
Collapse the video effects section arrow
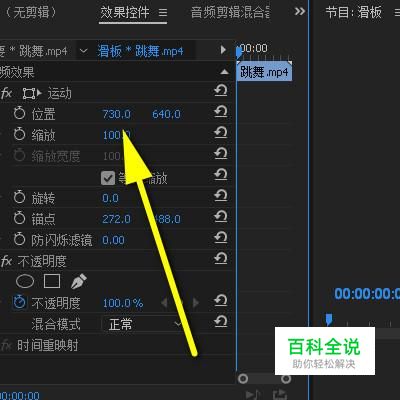tap(225, 72)
